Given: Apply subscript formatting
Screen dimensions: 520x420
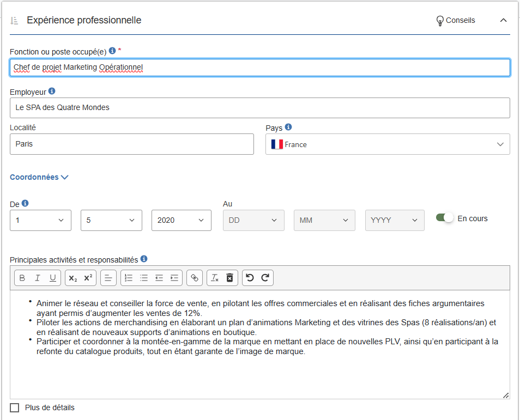Looking at the screenshot, I should tap(73, 278).
